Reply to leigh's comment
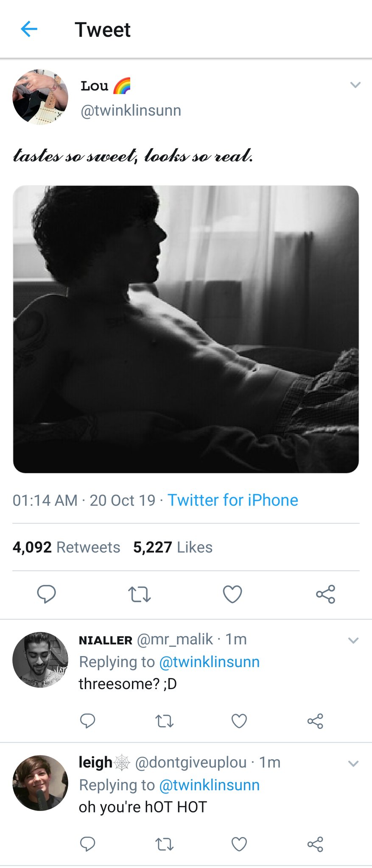372x868 pixels. pos(87,844)
